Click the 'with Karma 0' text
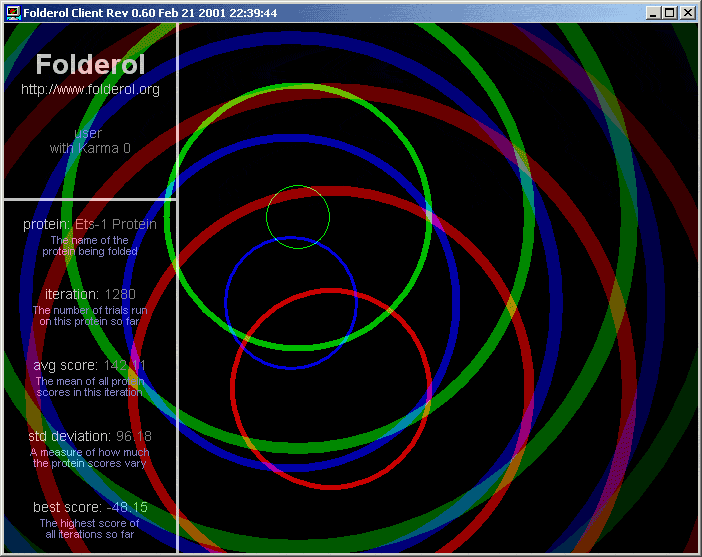 (90, 148)
